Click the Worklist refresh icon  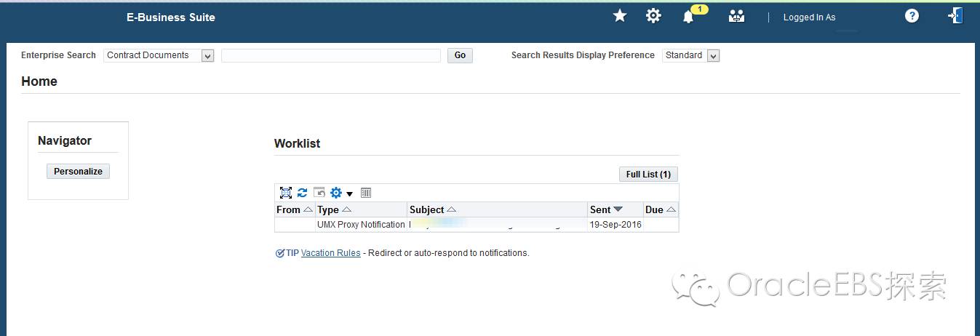click(302, 193)
